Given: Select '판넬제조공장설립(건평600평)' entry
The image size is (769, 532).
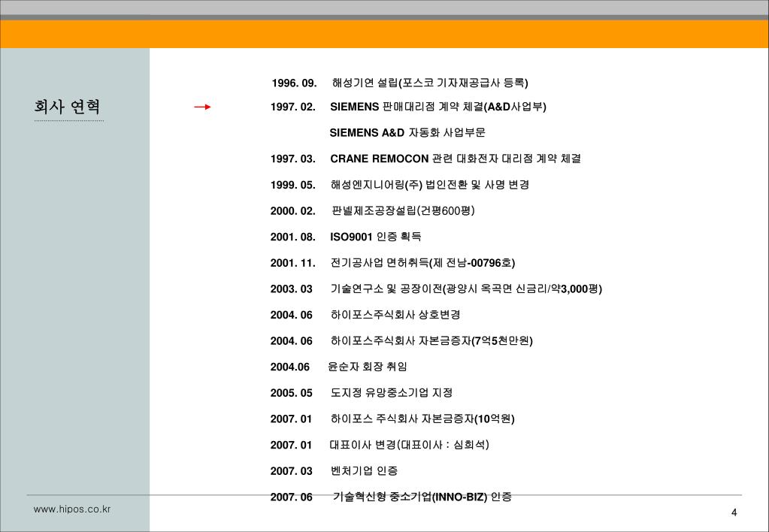Looking at the screenshot, I should (x=403, y=211).
